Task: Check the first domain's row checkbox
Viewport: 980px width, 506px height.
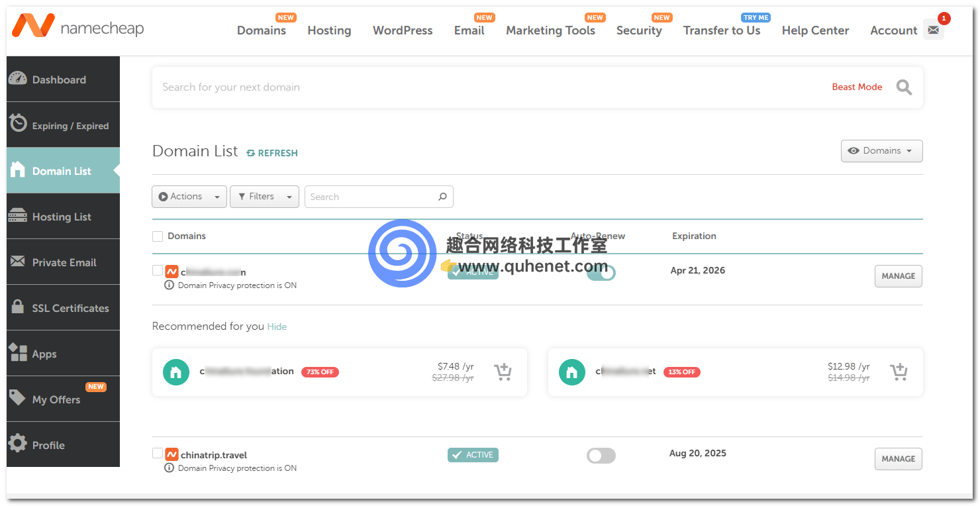Action: coord(158,270)
